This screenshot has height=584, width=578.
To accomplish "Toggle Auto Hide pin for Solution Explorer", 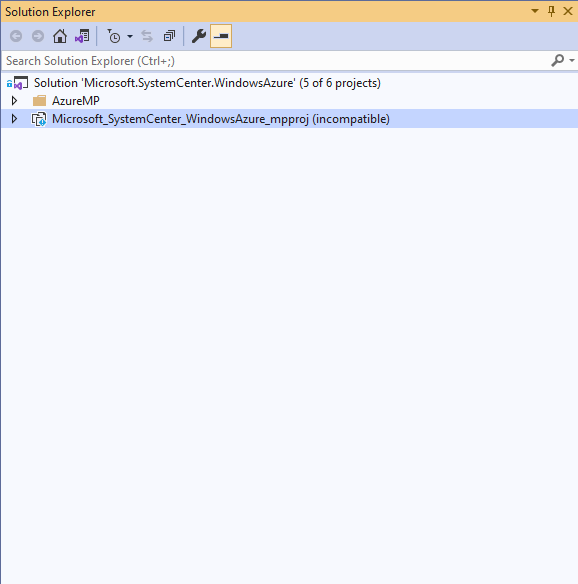I will tap(552, 11).
